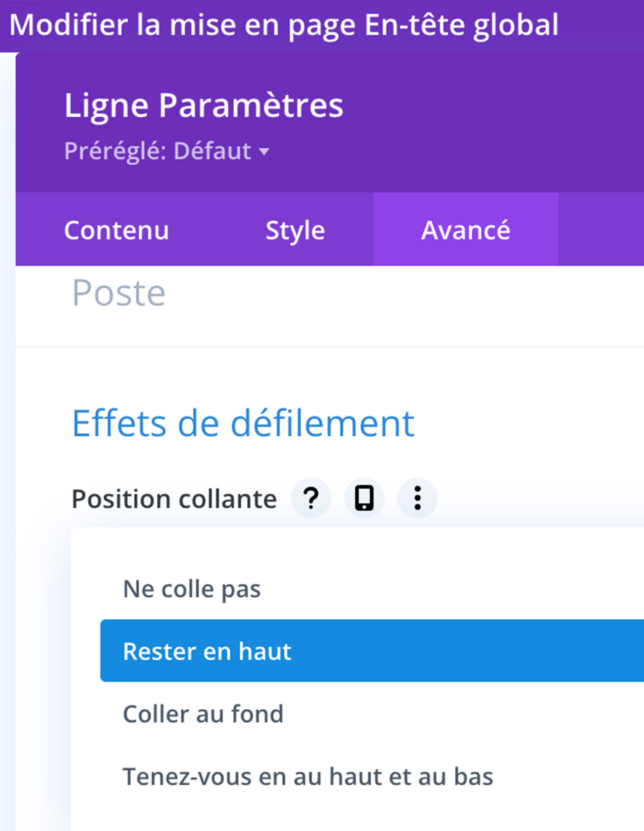The height and width of the screenshot is (831, 644).
Task: Click the empty purple area right of Avancé
Action: 601,230
